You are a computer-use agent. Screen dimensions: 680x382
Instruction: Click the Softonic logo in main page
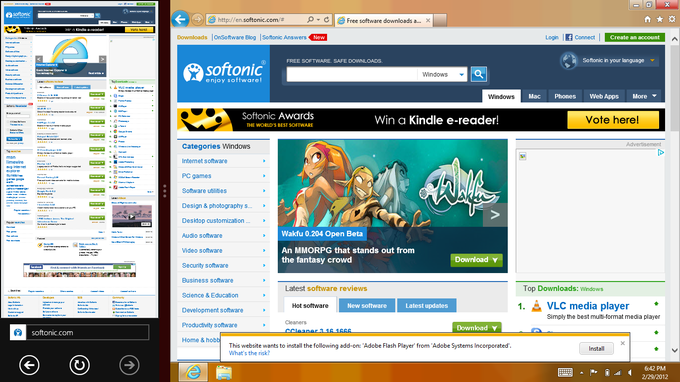[223, 74]
